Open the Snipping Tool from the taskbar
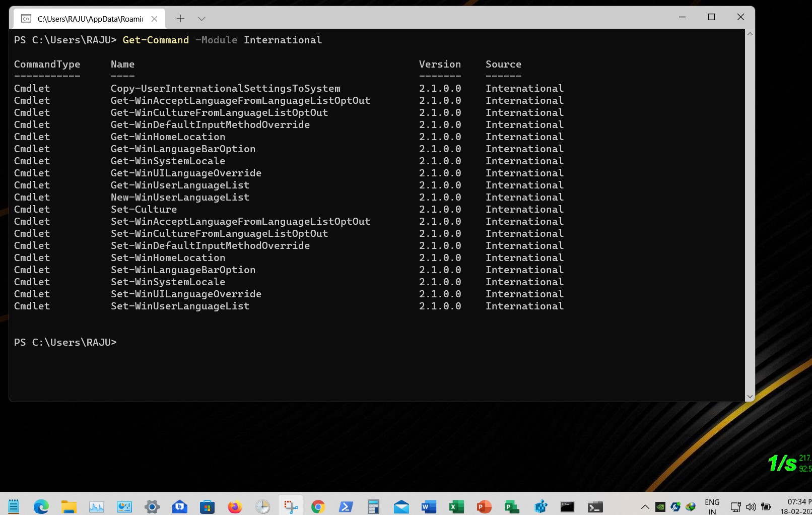The image size is (812, 515). pyautogui.click(x=290, y=506)
